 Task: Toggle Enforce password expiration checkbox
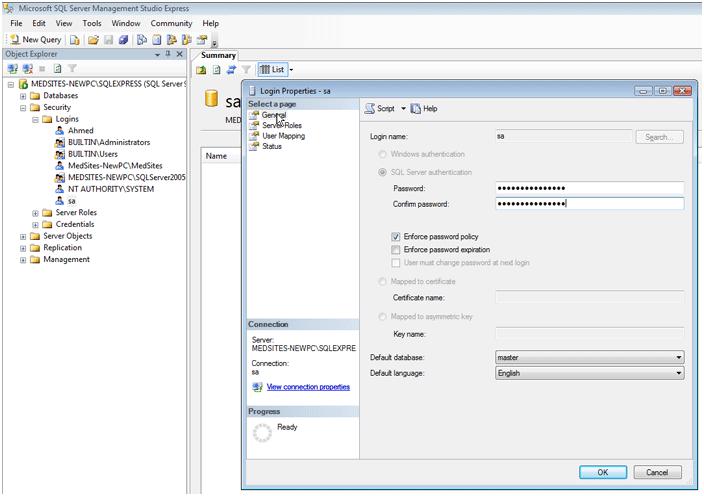396,250
